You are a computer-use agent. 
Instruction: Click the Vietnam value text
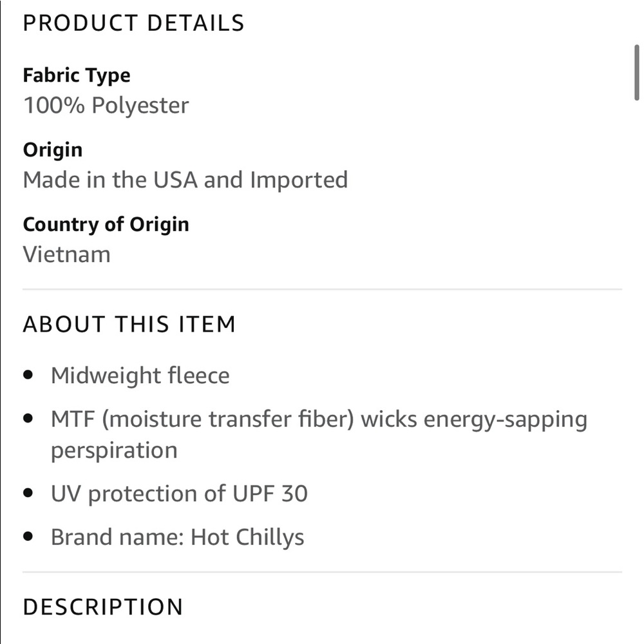(66, 254)
